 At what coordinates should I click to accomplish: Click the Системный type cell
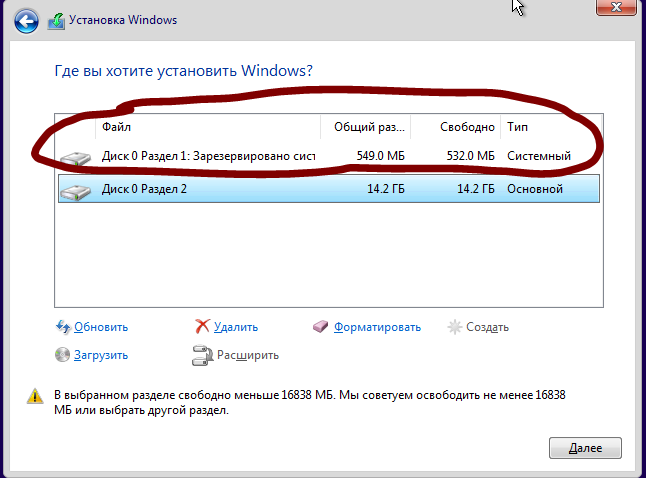point(539,156)
